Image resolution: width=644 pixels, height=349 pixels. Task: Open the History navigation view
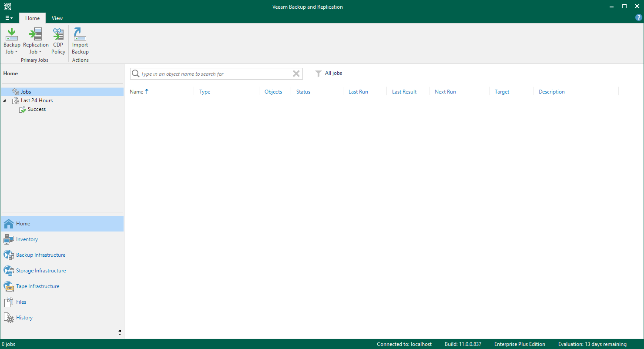tap(62, 318)
